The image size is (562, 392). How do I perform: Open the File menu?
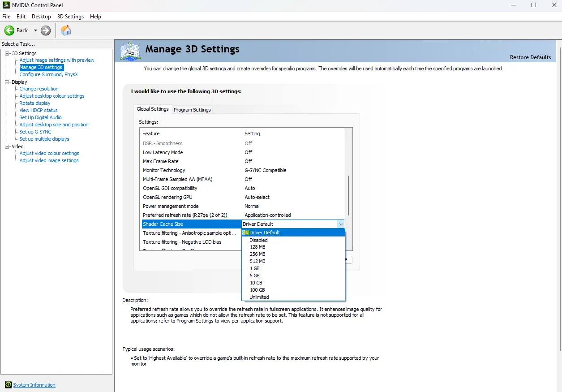pos(6,17)
